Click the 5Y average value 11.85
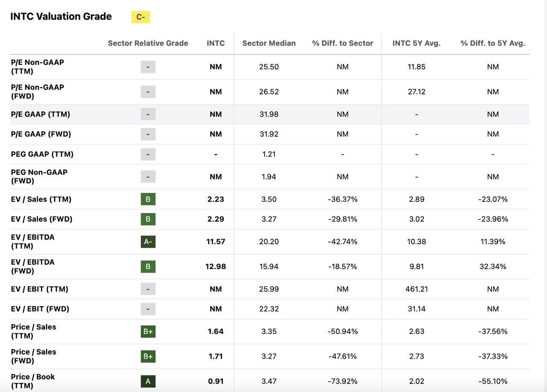Viewport: 547px width, 392px height. coord(417,67)
